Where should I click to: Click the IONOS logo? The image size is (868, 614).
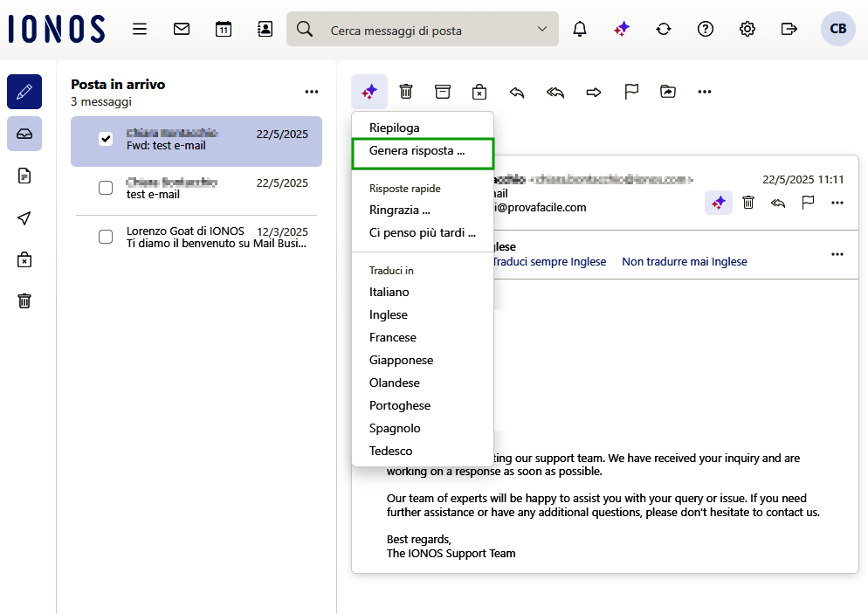[57, 29]
